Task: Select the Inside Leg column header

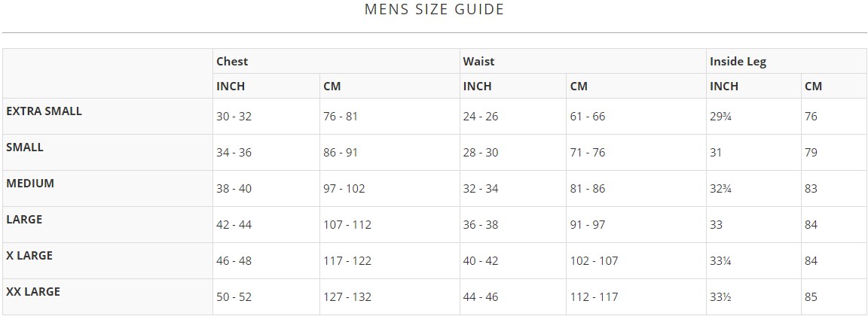Action: coord(738,62)
